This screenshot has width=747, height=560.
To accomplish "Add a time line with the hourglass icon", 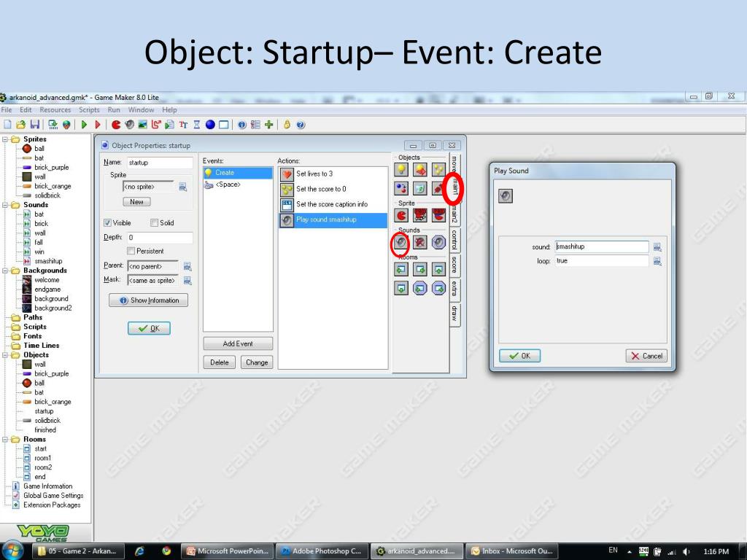I will (197, 125).
